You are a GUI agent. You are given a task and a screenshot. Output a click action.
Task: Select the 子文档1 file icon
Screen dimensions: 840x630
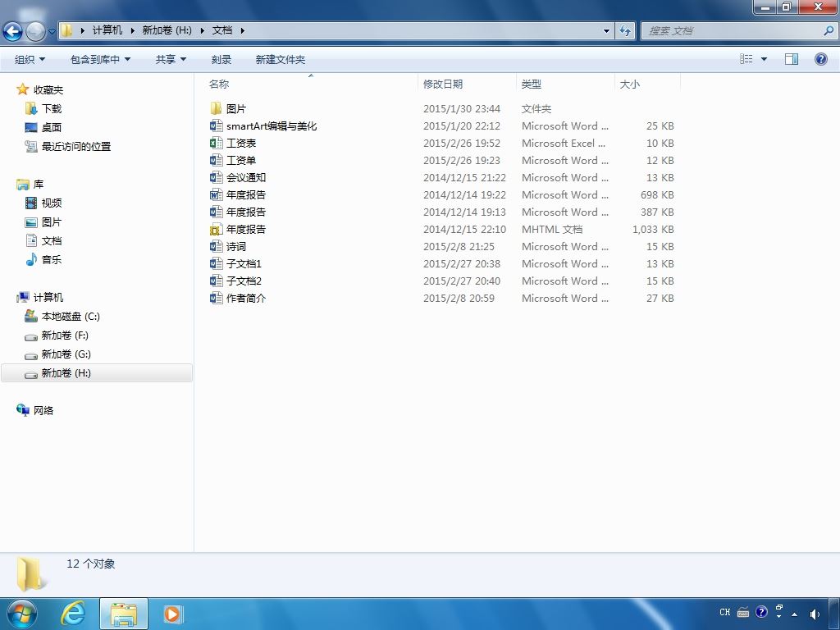[216, 263]
